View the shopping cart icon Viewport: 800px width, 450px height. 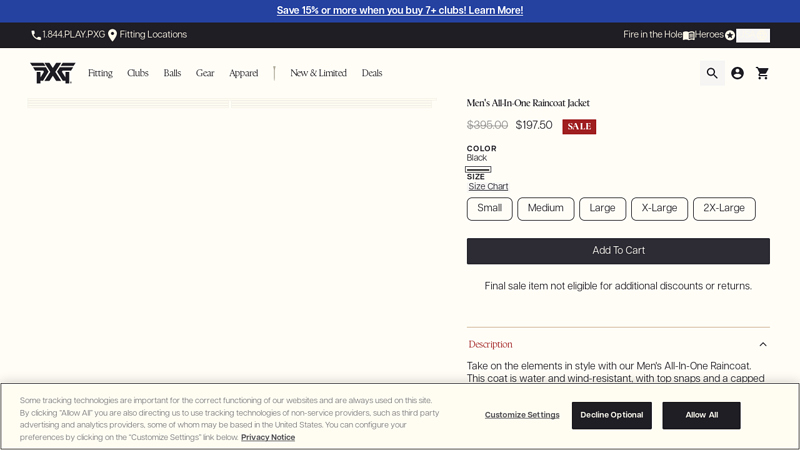click(762, 73)
